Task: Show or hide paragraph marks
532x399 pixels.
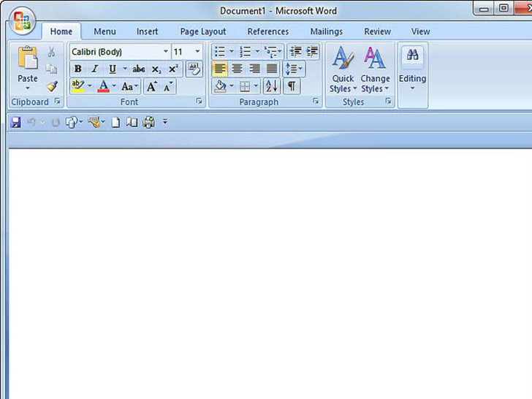Action: pos(292,86)
